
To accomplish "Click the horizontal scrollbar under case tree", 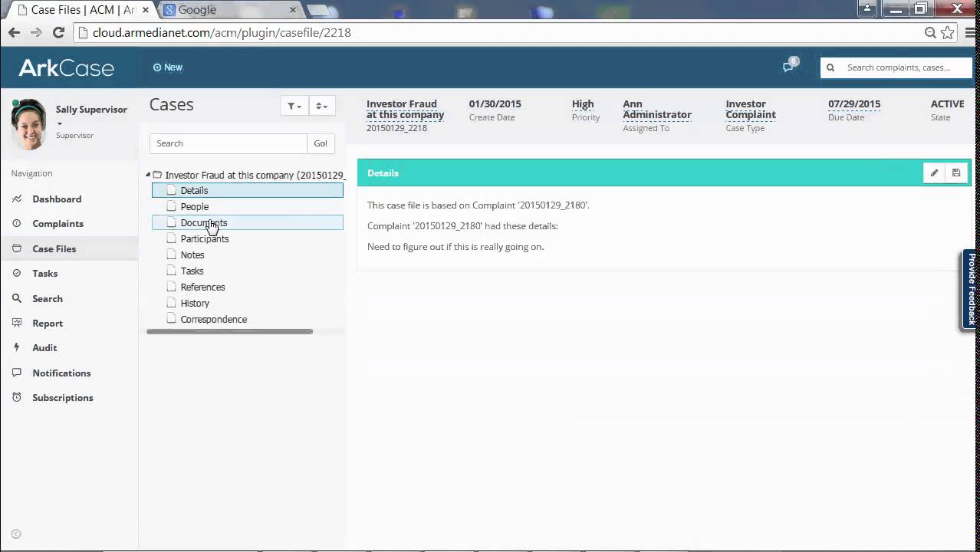I will [229, 332].
